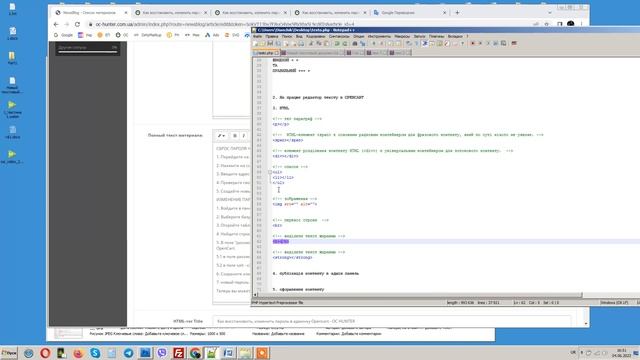
Task: Click the New file icon in Notepad++
Action: [255, 43]
